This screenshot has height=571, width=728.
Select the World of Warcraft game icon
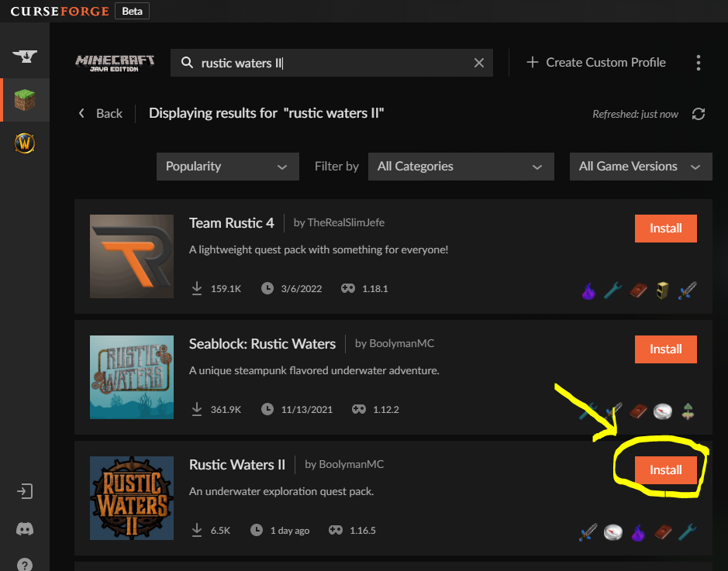click(x=25, y=143)
